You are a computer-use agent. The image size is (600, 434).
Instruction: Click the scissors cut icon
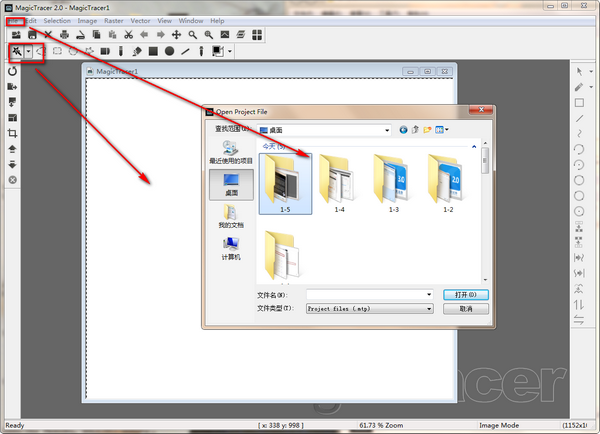coord(128,35)
